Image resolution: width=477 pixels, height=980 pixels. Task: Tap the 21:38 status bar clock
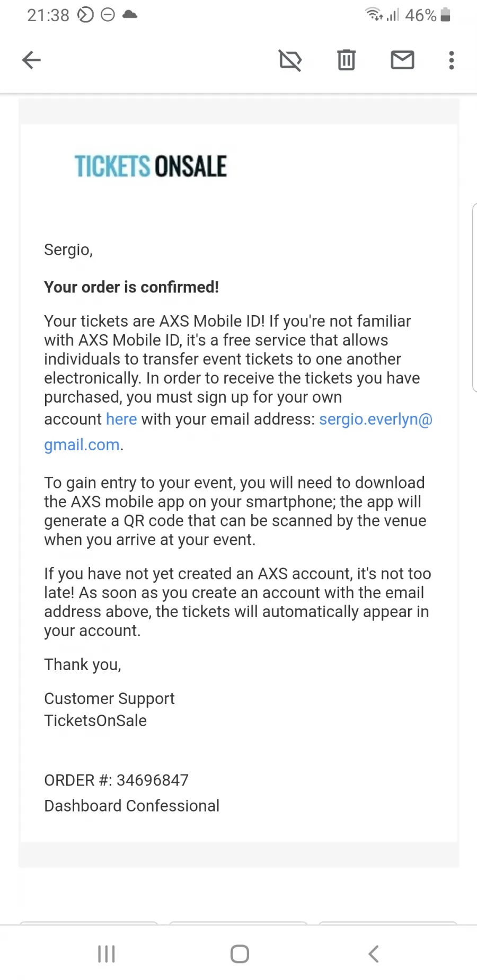point(48,15)
